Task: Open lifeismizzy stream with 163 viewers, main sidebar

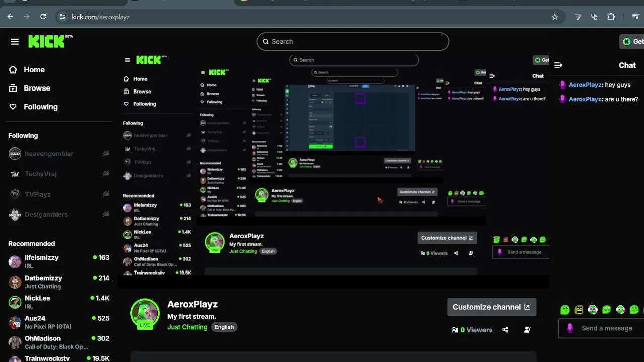Action: (59, 261)
